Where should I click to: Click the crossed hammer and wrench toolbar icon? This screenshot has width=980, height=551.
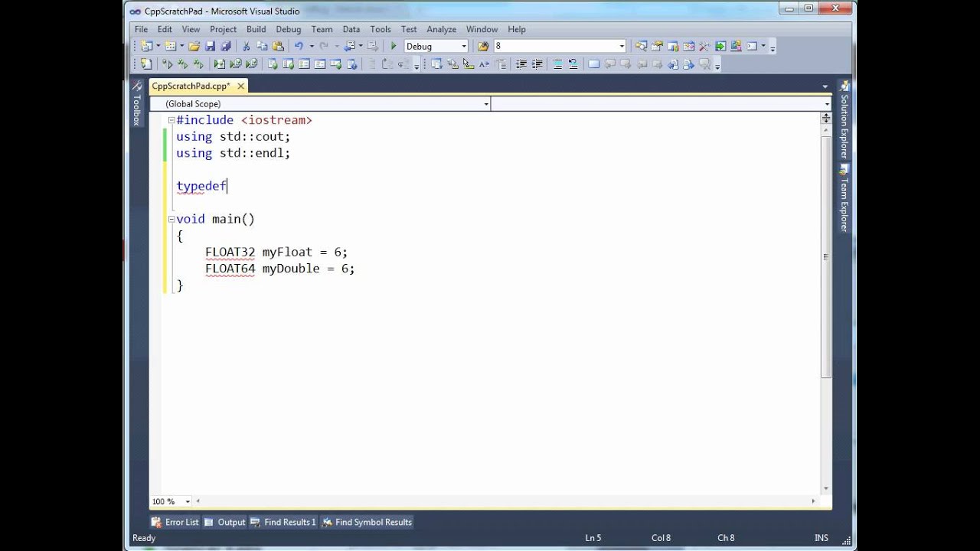tap(704, 47)
